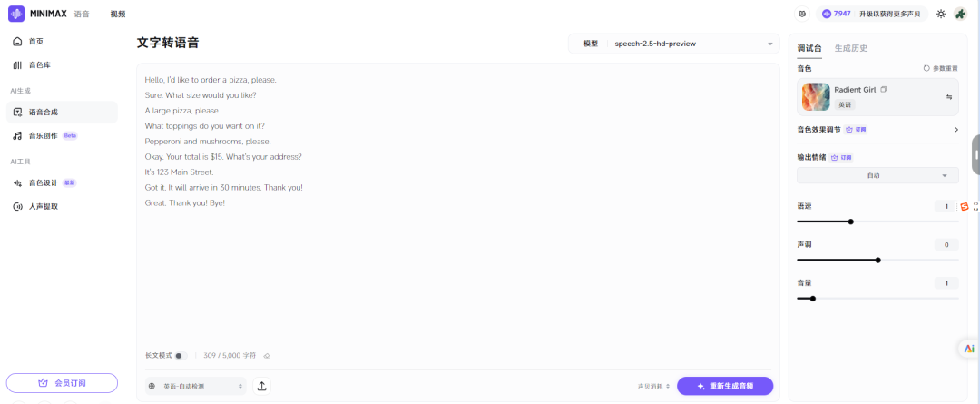Click the Discord community icon
Image resolution: width=980 pixels, height=404 pixels.
pyautogui.click(x=802, y=14)
